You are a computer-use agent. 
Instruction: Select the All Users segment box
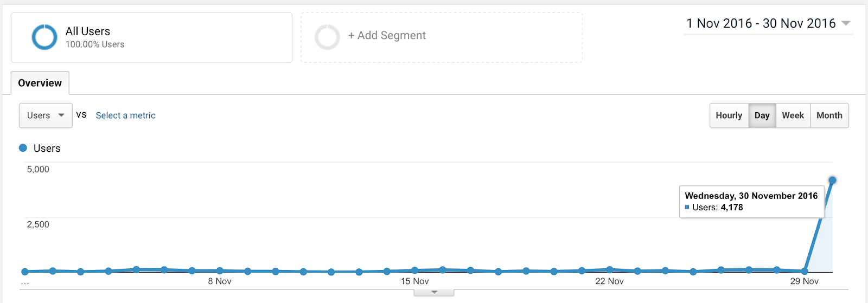point(151,37)
